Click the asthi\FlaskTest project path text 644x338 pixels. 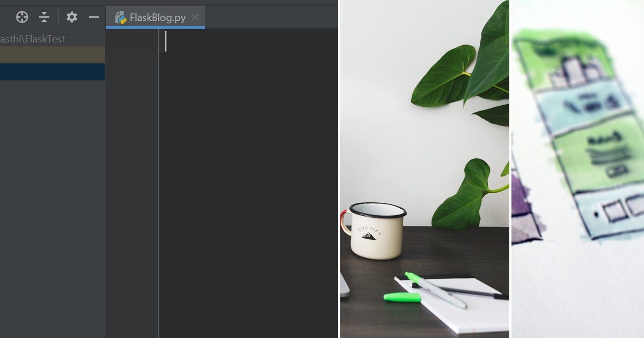33,39
